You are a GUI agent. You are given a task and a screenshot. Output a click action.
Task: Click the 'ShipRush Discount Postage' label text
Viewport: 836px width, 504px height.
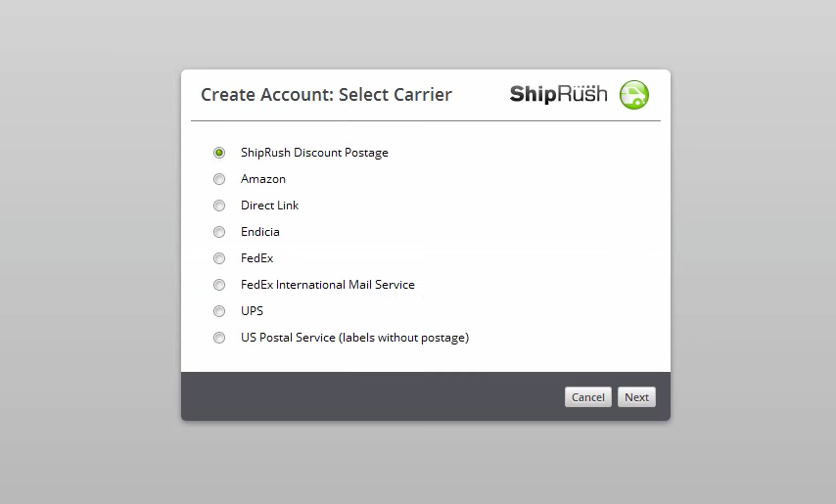(314, 153)
